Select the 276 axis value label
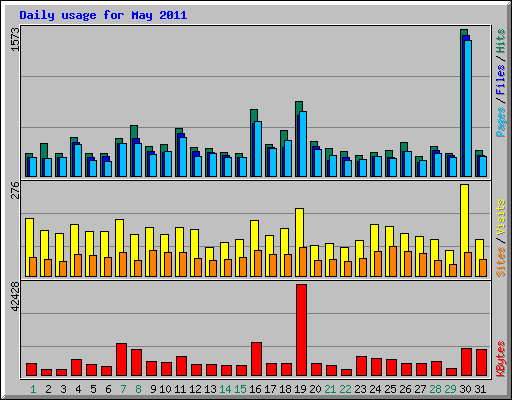 (x=16, y=190)
